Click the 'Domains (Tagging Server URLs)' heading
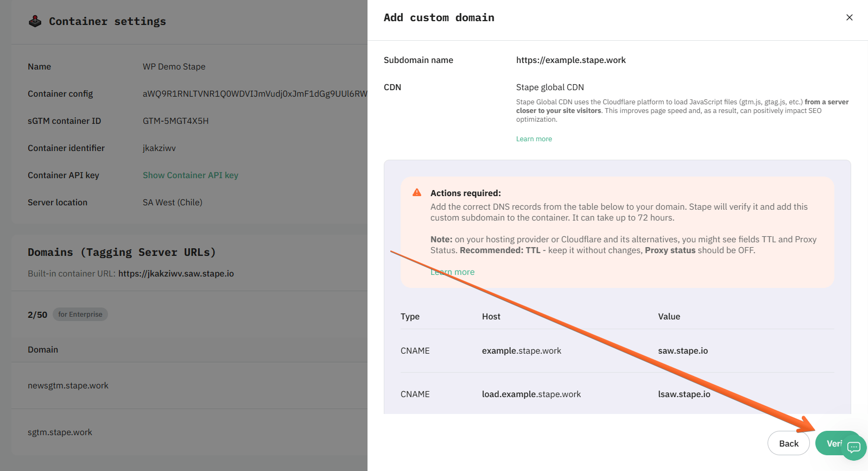The image size is (868, 471). 122,252
